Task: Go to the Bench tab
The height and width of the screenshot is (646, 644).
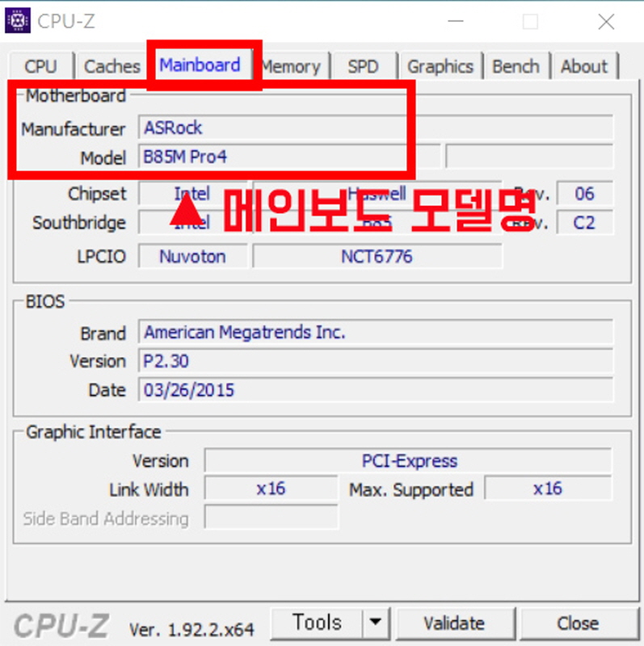Action: (x=516, y=66)
